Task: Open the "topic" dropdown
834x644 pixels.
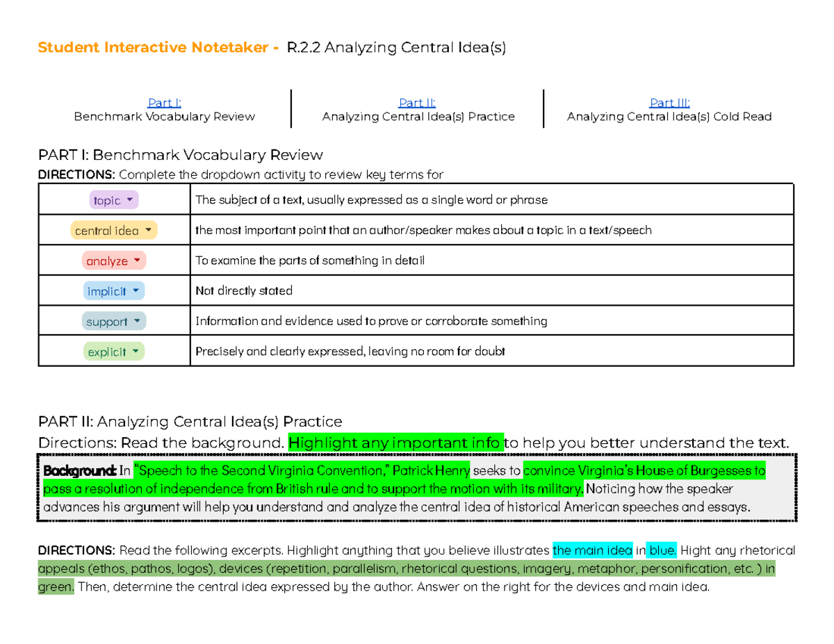Action: click(x=113, y=199)
